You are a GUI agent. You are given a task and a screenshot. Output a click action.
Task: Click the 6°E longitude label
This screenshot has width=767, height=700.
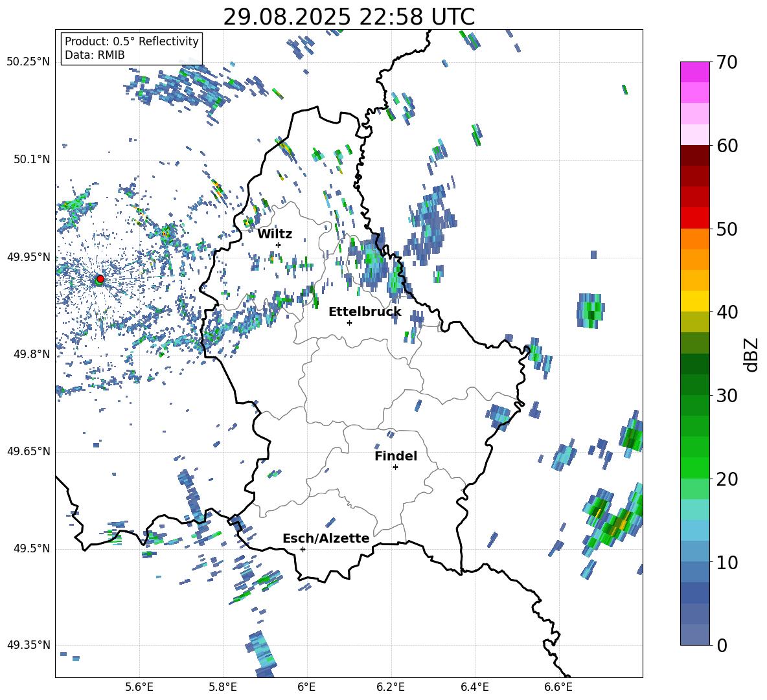pyautogui.click(x=306, y=687)
